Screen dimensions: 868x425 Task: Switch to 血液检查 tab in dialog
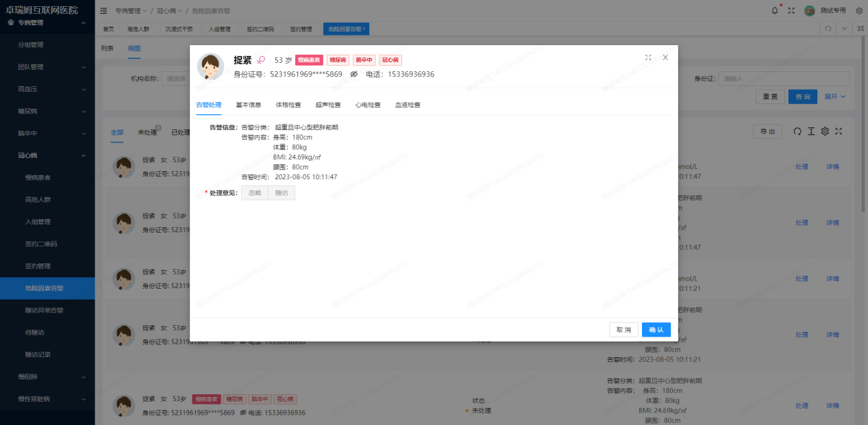click(x=408, y=105)
